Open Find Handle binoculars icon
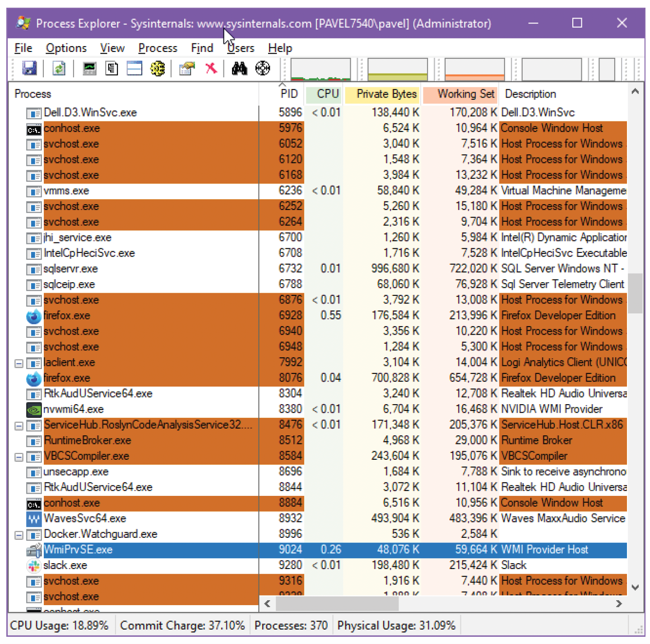Image resolution: width=650 pixels, height=644 pixels. [x=239, y=69]
